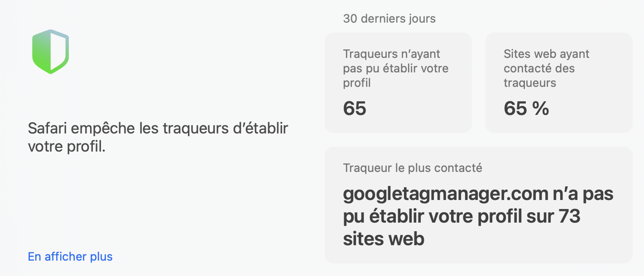Open the "En afficher plus" link
The image size is (644, 276).
click(70, 257)
